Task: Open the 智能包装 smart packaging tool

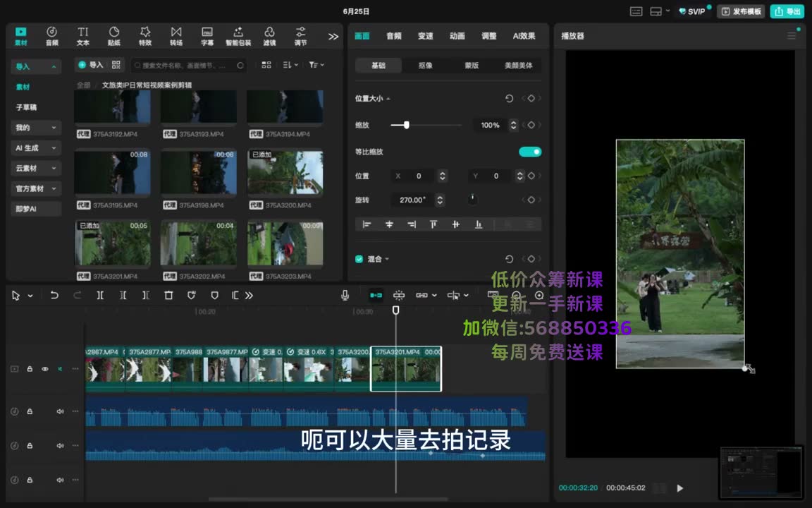Action: [238, 36]
